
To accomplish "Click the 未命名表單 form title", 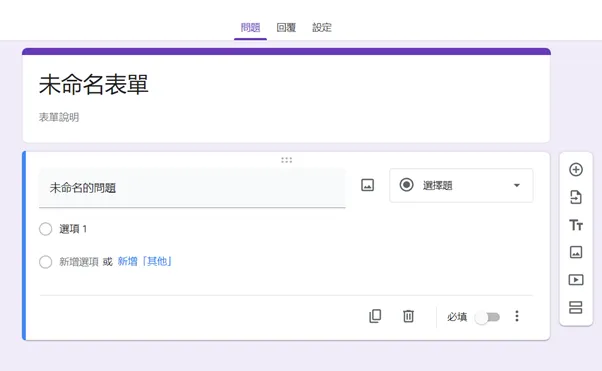I will (x=94, y=84).
